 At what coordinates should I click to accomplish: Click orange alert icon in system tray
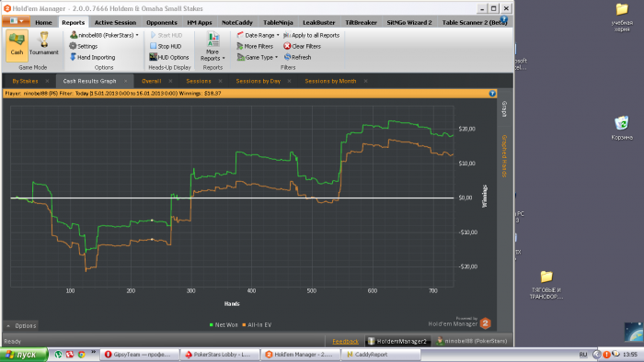click(x=606, y=355)
